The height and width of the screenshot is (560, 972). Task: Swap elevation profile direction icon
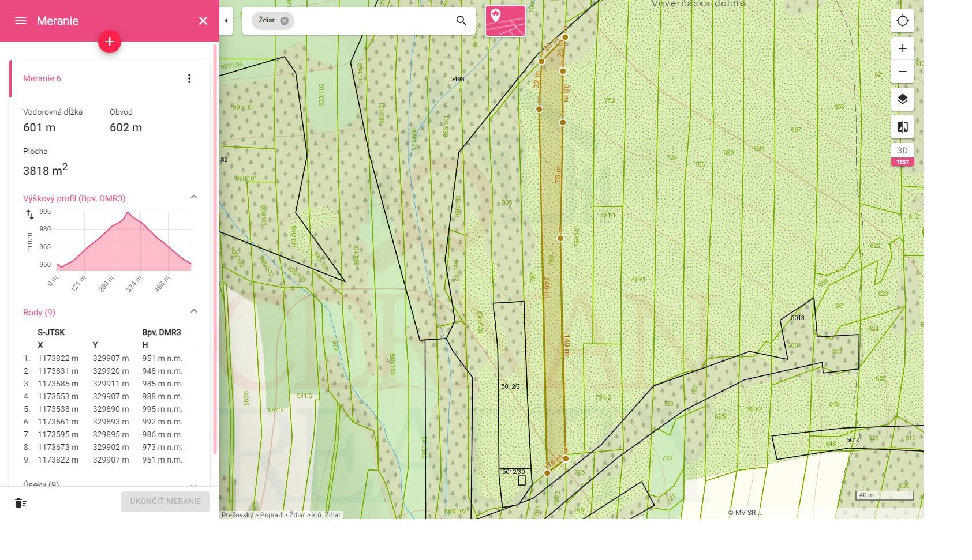click(x=30, y=215)
